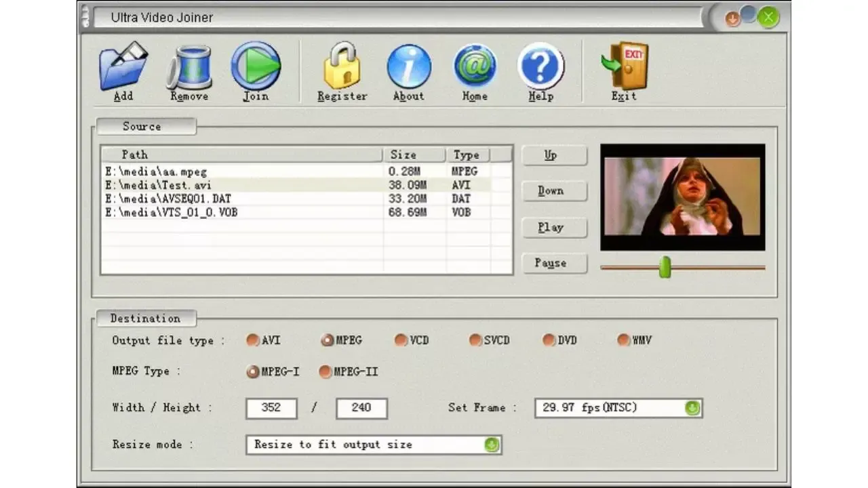Click the Remove trash can icon
This screenshot has width=868, height=488.
[x=189, y=66]
